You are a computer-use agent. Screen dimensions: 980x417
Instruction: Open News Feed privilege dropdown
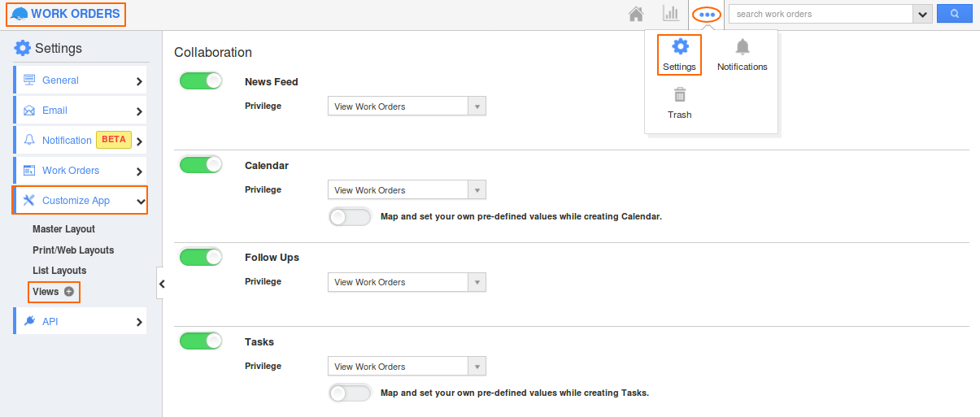(407, 106)
